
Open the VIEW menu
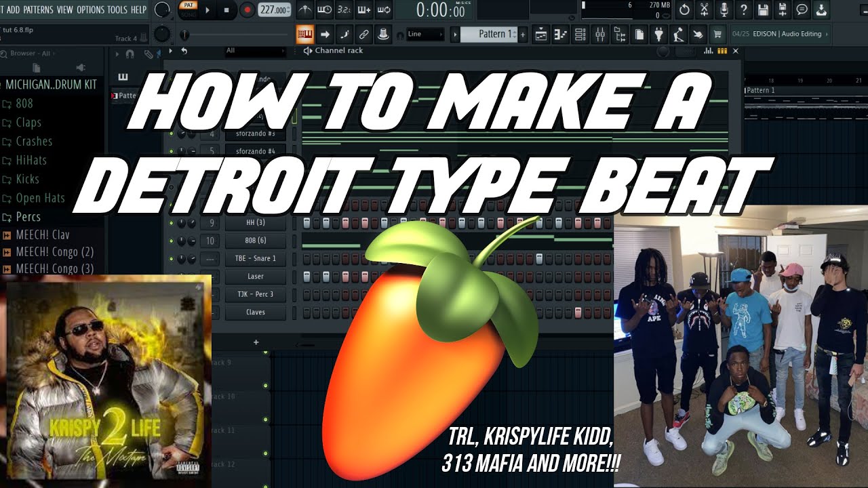65,9
